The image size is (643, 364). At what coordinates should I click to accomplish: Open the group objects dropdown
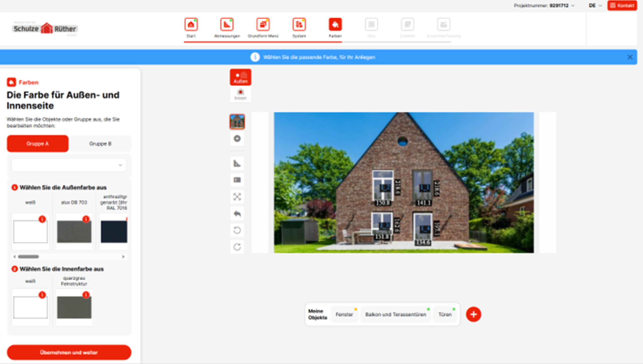(69, 165)
